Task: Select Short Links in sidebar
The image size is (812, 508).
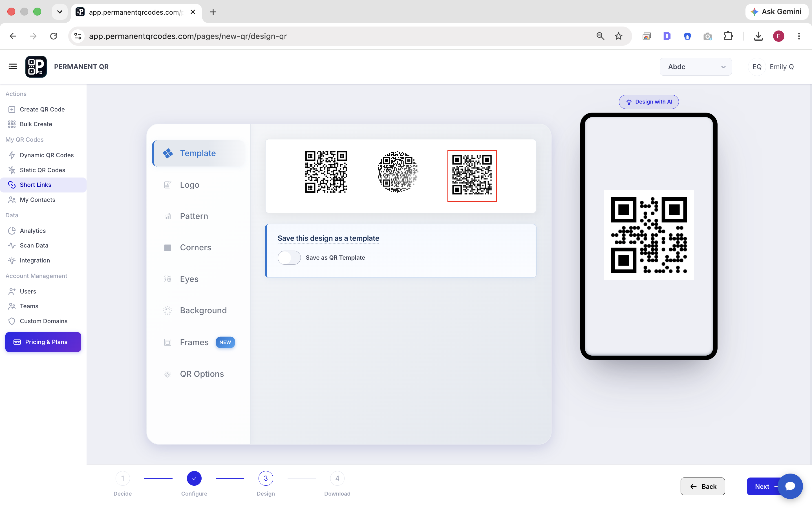Action: (x=43, y=185)
